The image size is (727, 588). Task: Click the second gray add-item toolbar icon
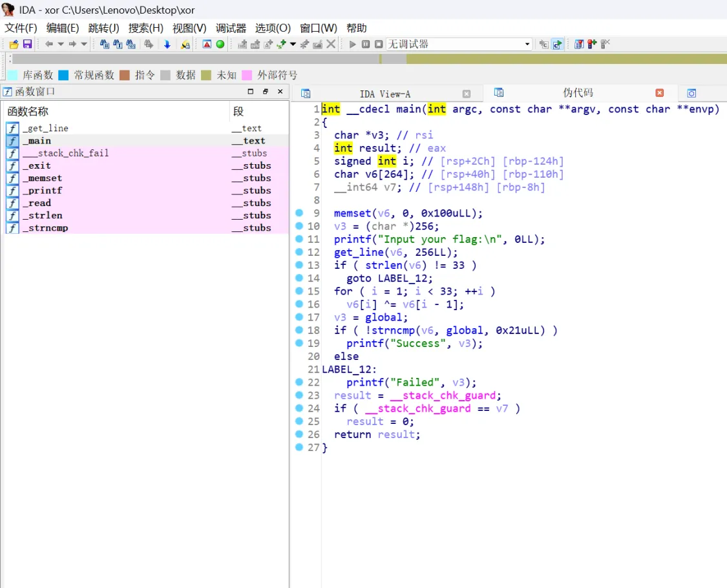click(255, 44)
